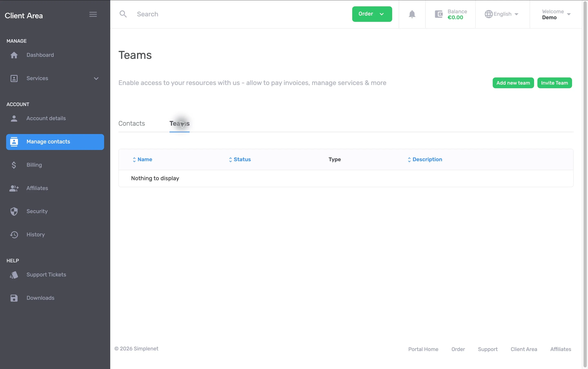Click the Downloads disk icon
Viewport: 588px width, 369px height.
coord(14,298)
